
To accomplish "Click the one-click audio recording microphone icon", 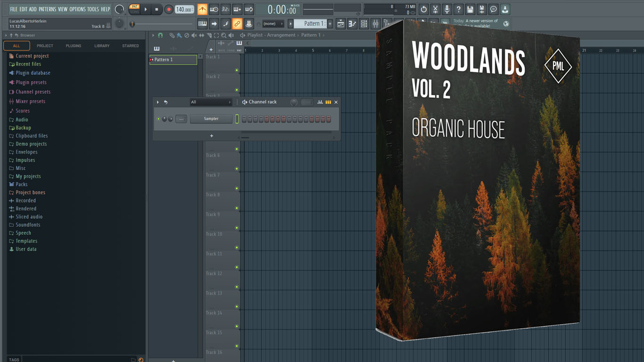I will tap(446, 9).
